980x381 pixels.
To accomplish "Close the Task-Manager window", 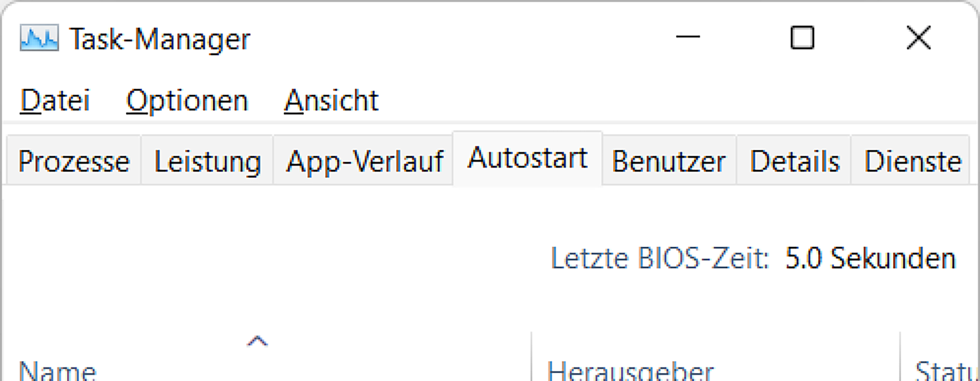I will (918, 38).
